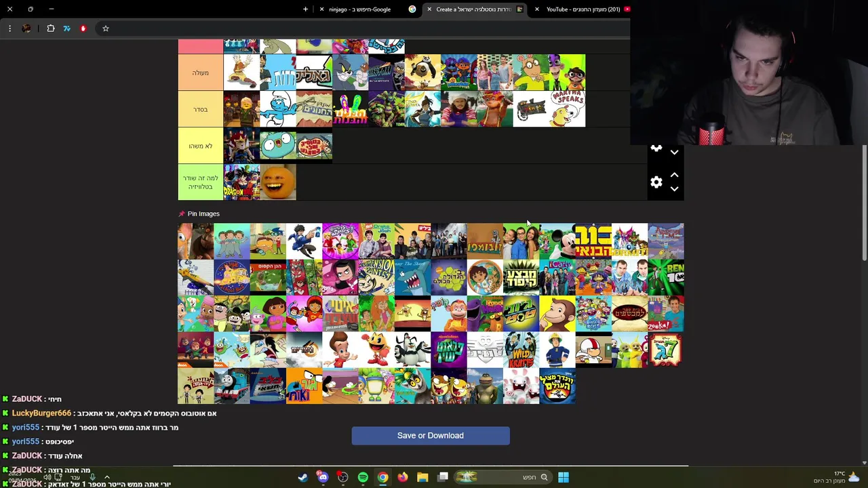
Task: Click the 'מעולה' tier label
Action: click(200, 73)
